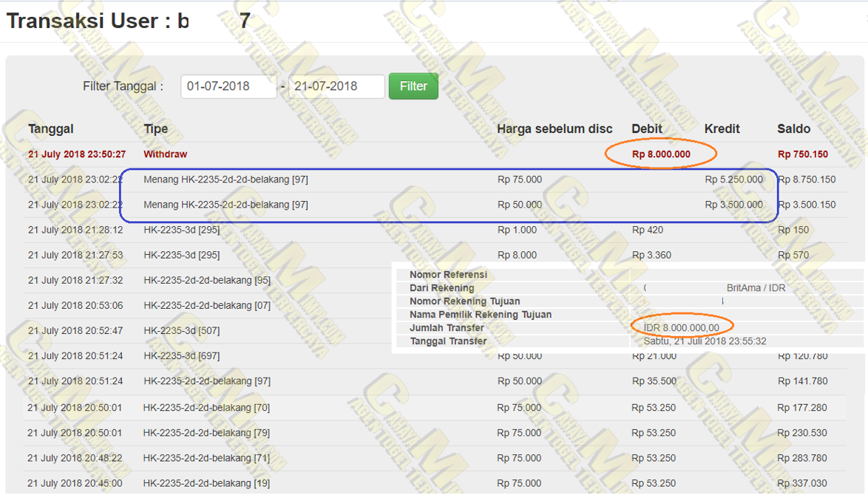Click the IDR 8.000.000,00 transfer amount
Image resolution: width=868 pixels, height=498 pixels.
point(681,328)
